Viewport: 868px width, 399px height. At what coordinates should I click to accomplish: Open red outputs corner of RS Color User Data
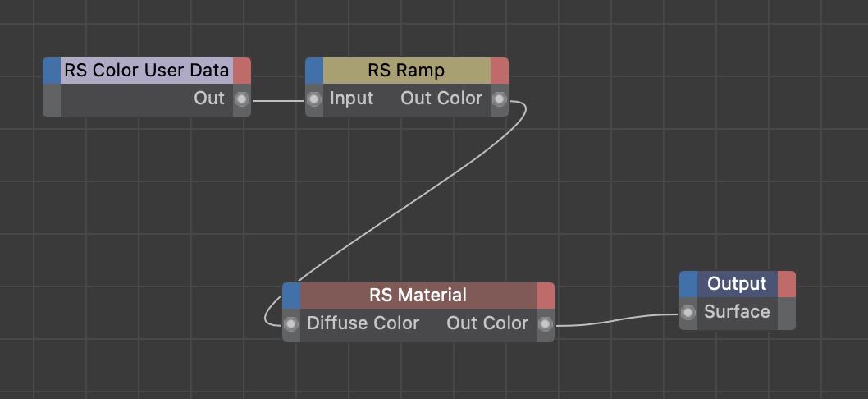(x=241, y=71)
